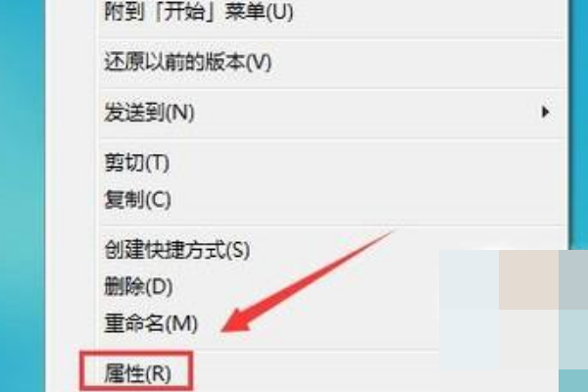Click the gray block at overlay's top right
The height and width of the screenshot is (392, 588).
click(x=573, y=279)
